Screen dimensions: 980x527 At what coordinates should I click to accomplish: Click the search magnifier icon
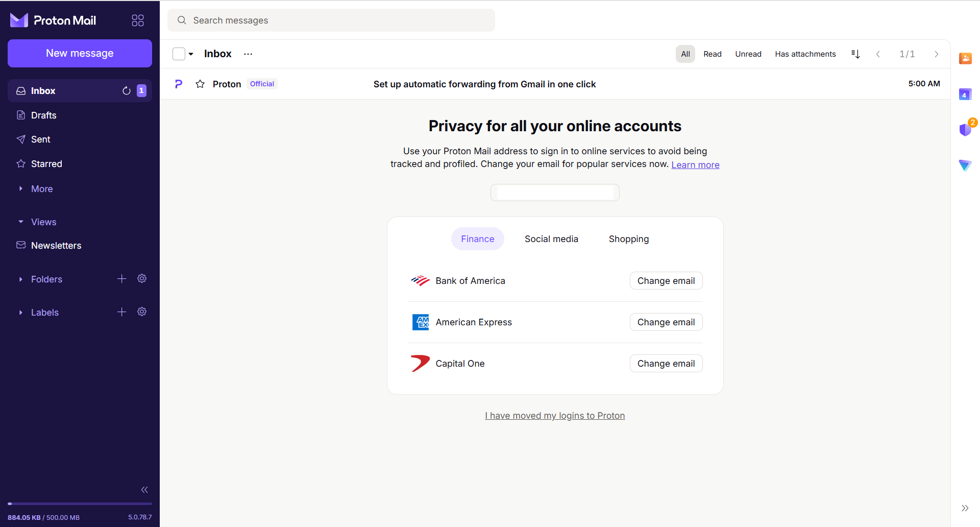pyautogui.click(x=182, y=20)
